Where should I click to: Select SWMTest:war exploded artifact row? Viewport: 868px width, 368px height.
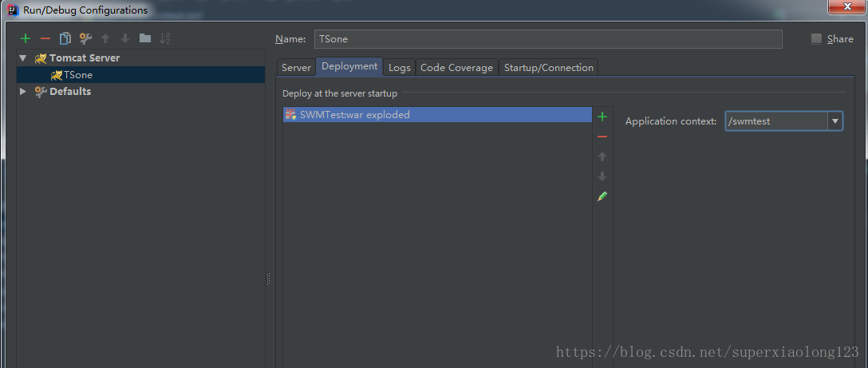(437, 115)
